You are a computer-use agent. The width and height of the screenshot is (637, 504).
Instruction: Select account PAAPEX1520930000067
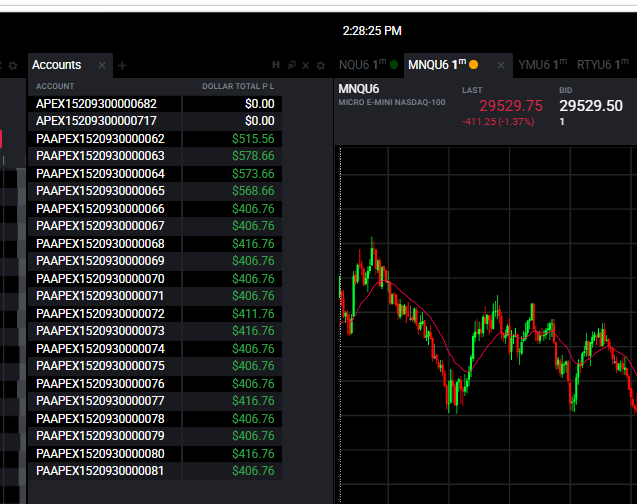coord(100,225)
